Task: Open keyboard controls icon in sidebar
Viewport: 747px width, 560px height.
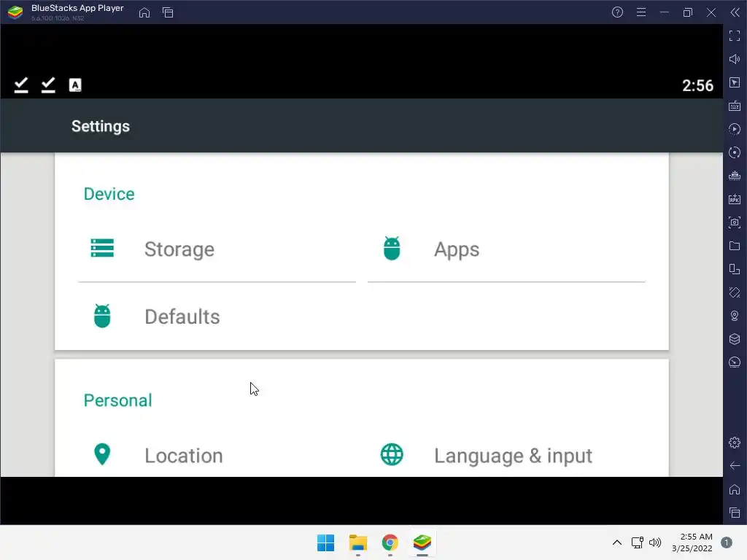Action: click(735, 106)
